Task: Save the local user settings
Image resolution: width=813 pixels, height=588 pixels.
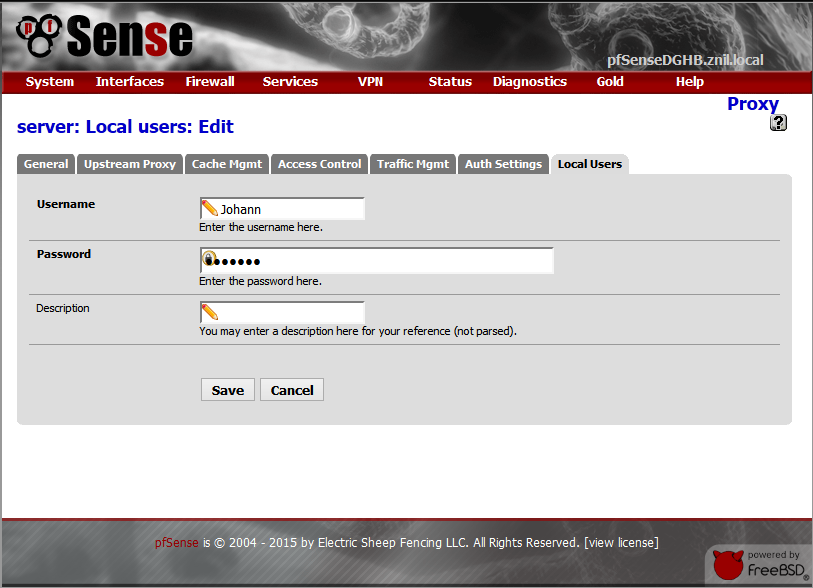Action: 228,390
